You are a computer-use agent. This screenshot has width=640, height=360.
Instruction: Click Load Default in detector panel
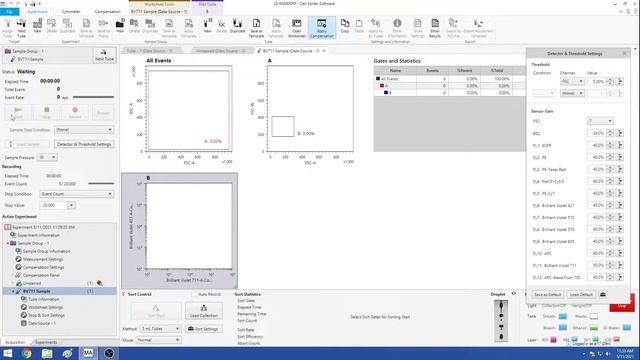coord(581,294)
